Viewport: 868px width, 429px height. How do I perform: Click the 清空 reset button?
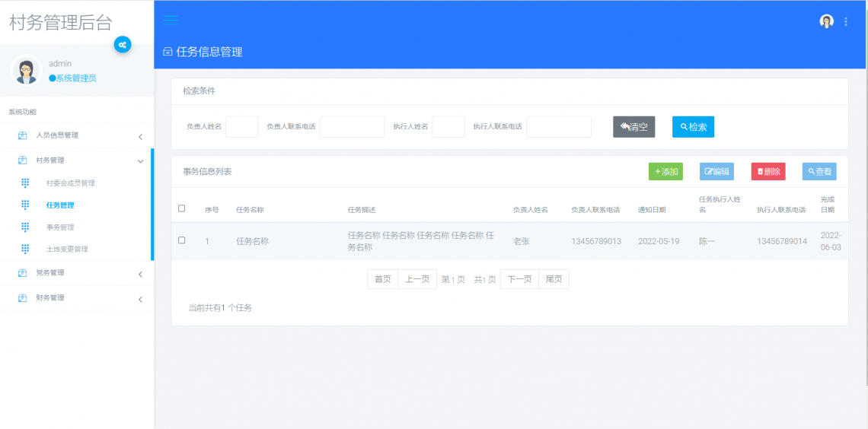pos(633,126)
